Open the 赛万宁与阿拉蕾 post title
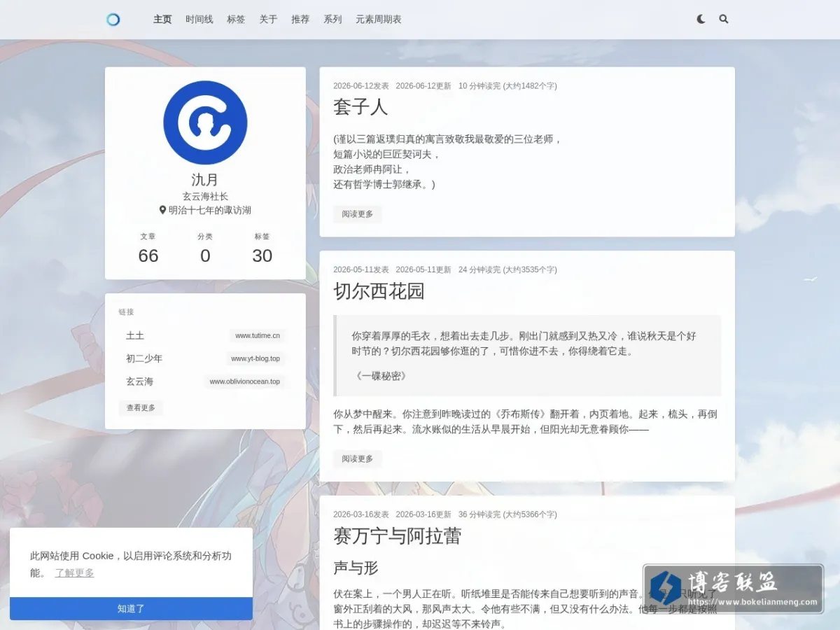The image size is (840, 630). pos(397,536)
